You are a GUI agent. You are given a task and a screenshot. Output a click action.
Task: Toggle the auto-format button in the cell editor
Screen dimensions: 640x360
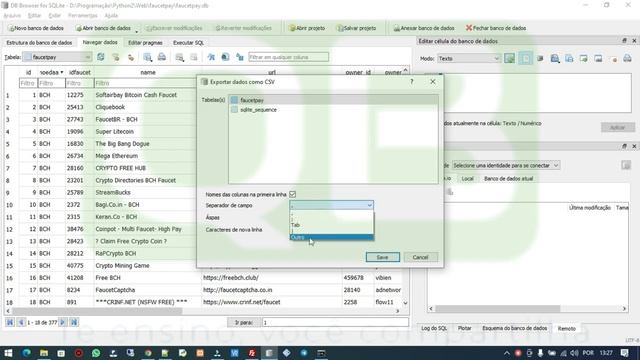pyautogui.click(x=509, y=58)
